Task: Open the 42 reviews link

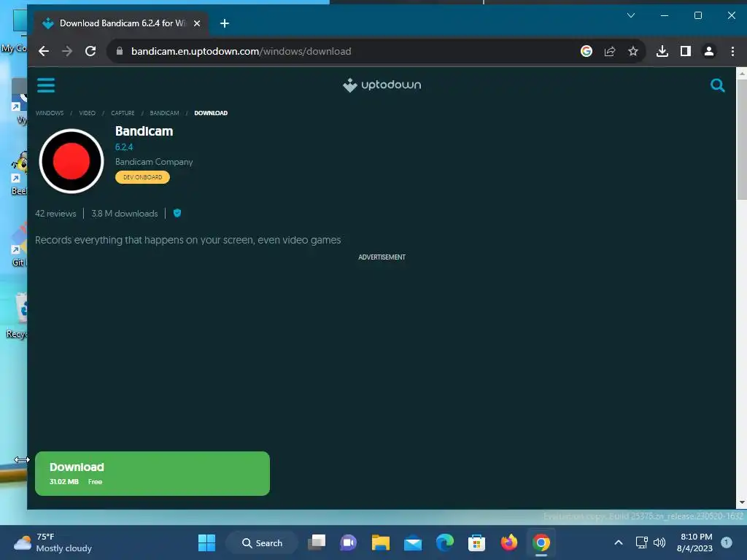Action: click(x=55, y=214)
